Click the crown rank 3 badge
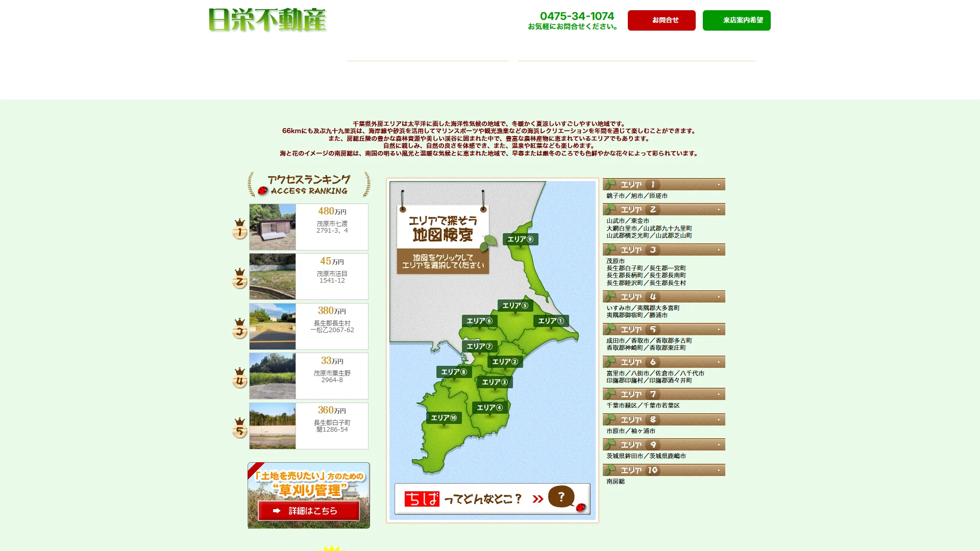The image size is (980, 551). coord(239,329)
